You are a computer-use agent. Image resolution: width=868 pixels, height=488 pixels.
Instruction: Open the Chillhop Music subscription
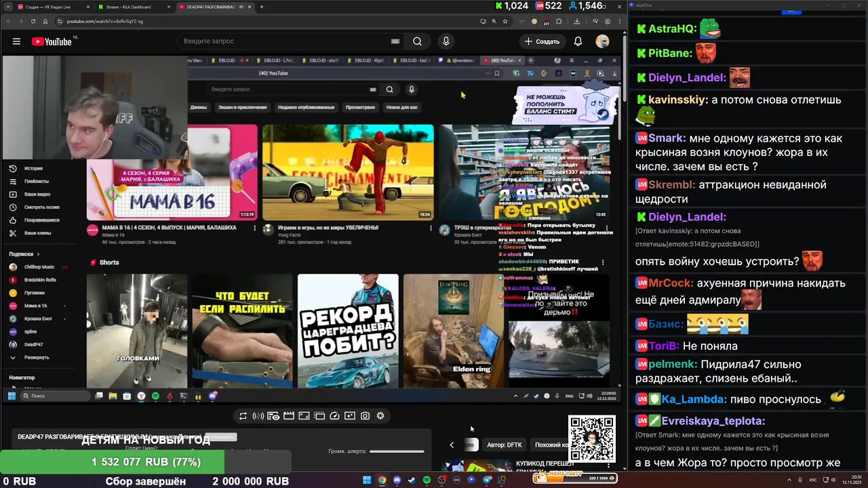pyautogui.click(x=39, y=267)
